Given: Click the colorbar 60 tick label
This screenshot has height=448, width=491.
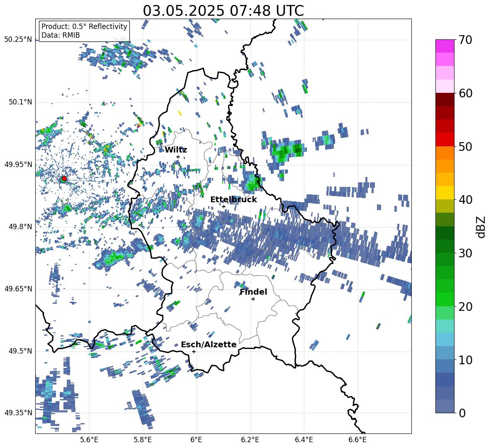Looking at the screenshot, I should 465,93.
